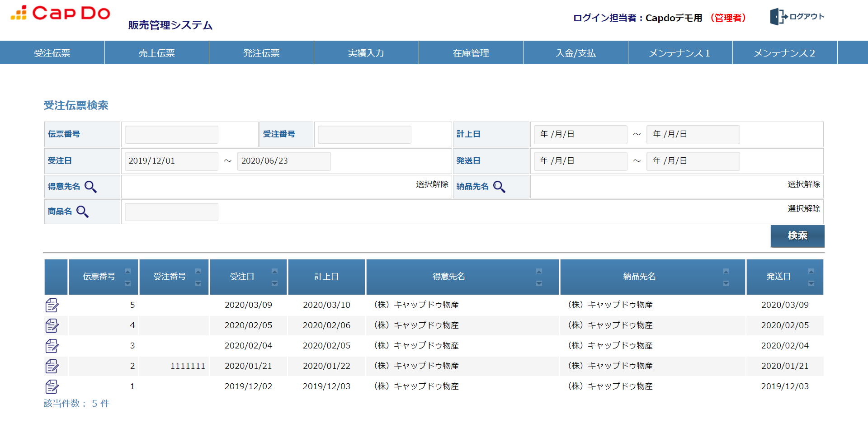This screenshot has width=868, height=433.
Task: Click the 納品先名 search magnifier icon
Action: coord(499,187)
